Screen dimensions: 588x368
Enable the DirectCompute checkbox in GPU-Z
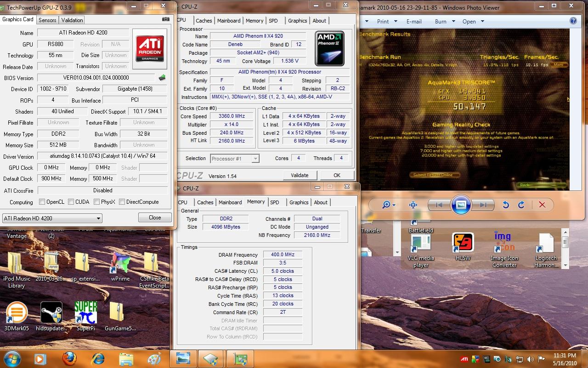click(x=122, y=202)
